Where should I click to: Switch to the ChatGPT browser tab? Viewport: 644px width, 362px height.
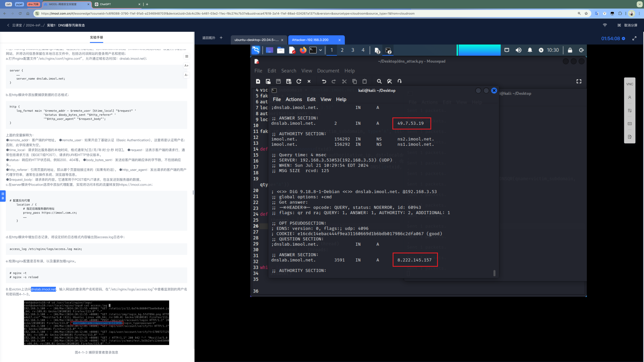118,4
